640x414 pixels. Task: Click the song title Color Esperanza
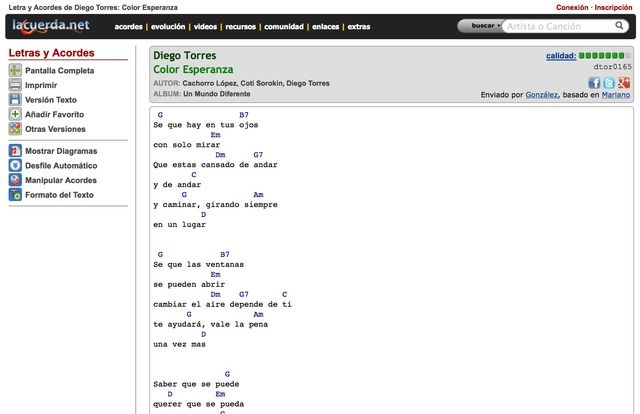[193, 70]
